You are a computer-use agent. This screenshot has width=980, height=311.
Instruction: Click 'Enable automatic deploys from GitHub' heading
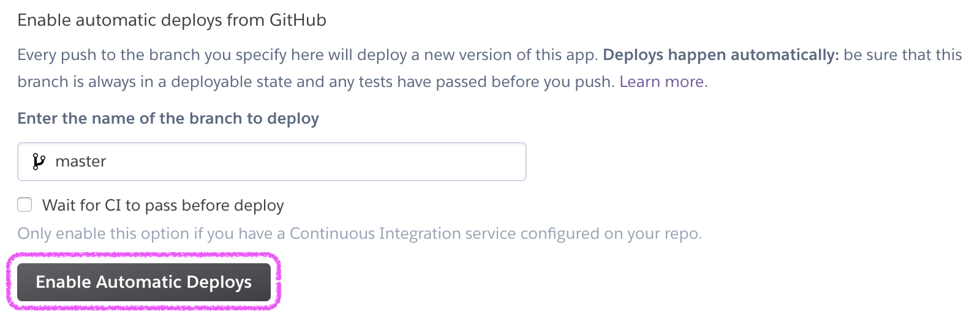[x=172, y=20]
